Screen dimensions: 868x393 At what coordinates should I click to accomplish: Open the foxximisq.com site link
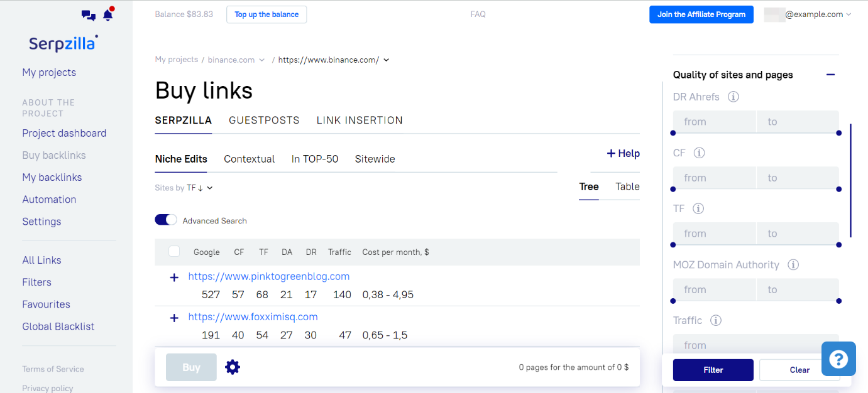click(x=253, y=317)
